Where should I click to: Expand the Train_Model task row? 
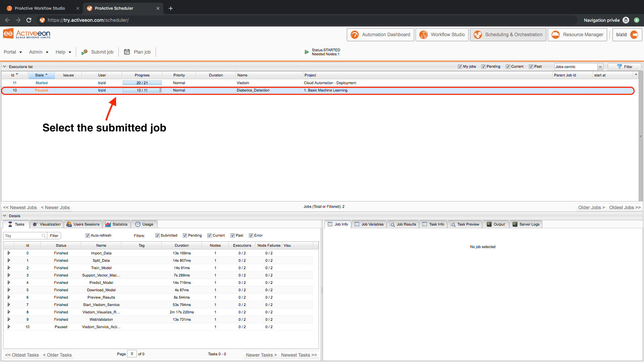point(9,268)
